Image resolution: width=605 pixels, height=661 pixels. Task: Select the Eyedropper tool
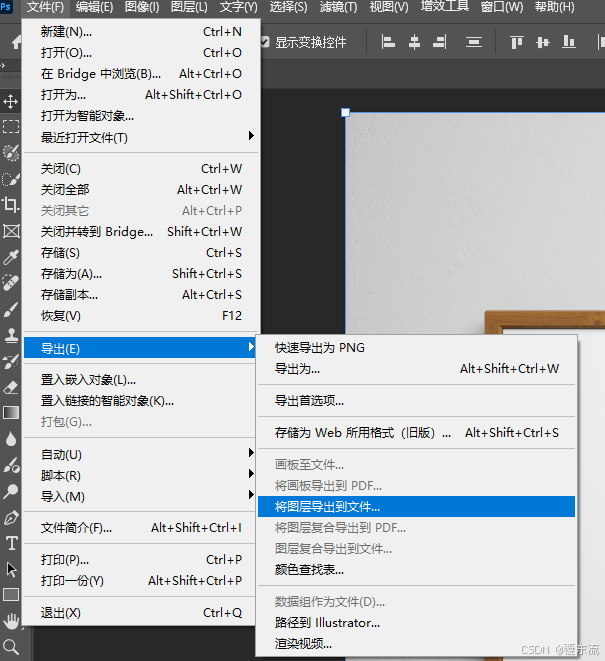pyautogui.click(x=11, y=257)
